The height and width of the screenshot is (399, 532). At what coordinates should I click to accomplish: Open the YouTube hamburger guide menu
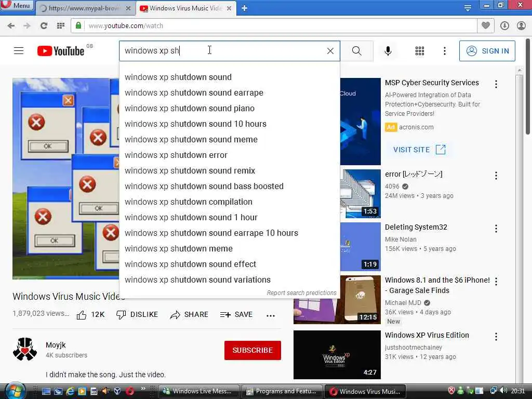tap(19, 51)
